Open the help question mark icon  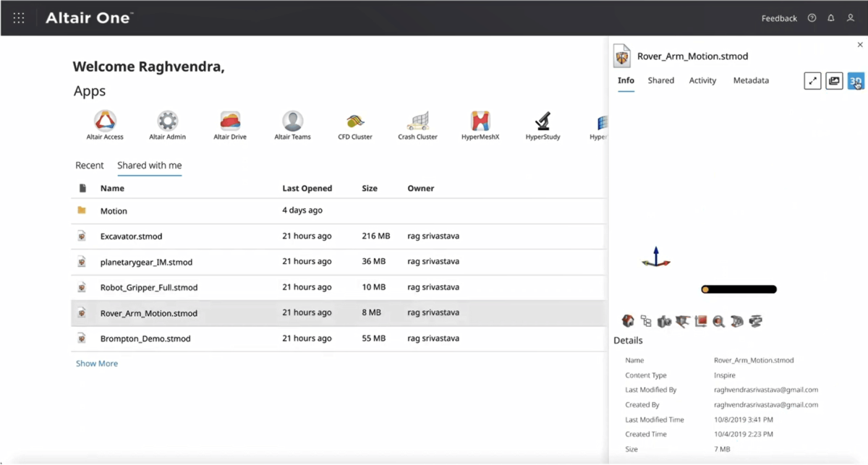coord(812,18)
